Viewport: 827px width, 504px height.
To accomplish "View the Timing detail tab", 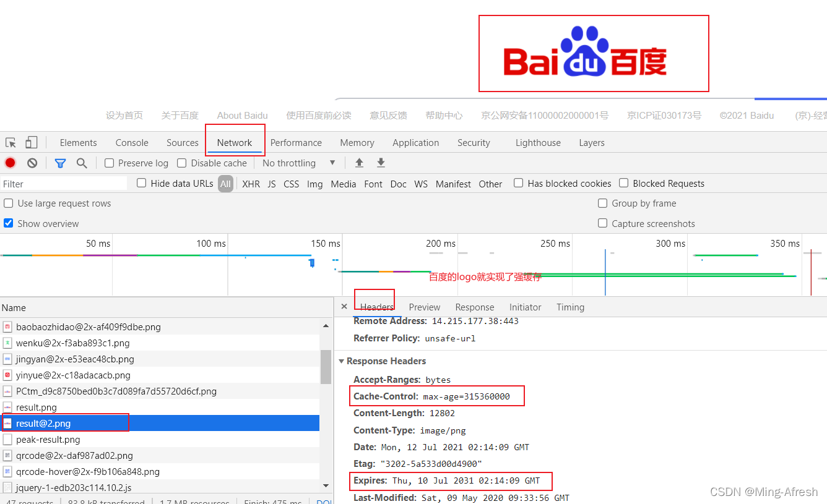I will pyautogui.click(x=570, y=307).
